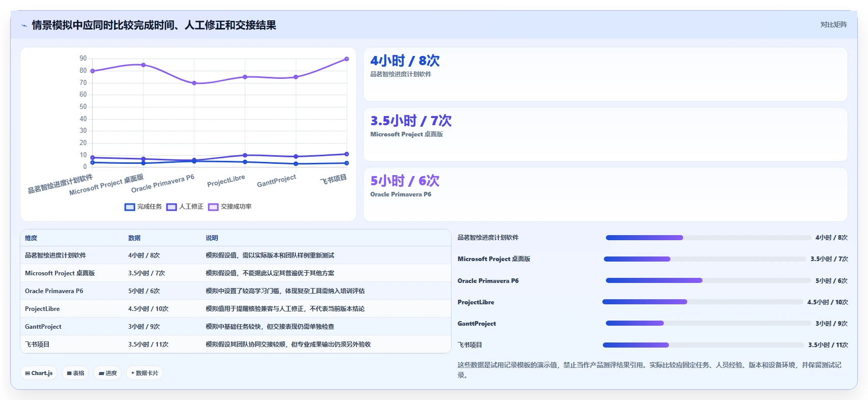Click the Chart.js chip
Image resolution: width=868 pixels, height=400 pixels.
(x=39, y=373)
